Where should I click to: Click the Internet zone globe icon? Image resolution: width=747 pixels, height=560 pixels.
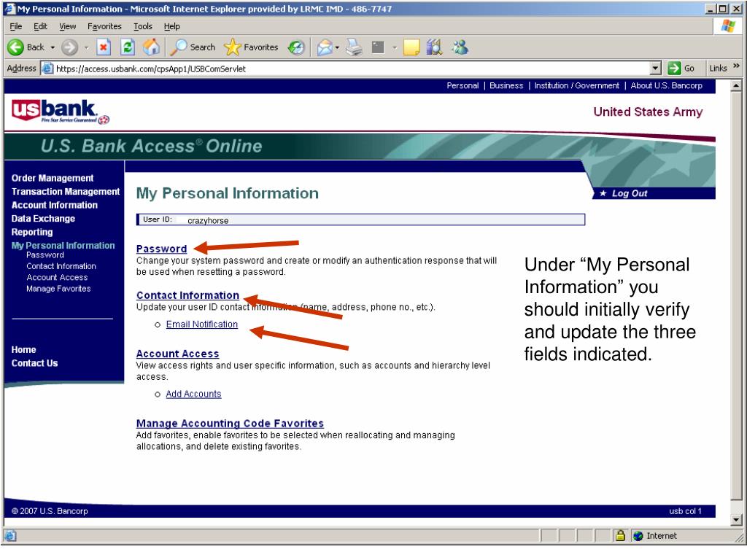pyautogui.click(x=638, y=536)
